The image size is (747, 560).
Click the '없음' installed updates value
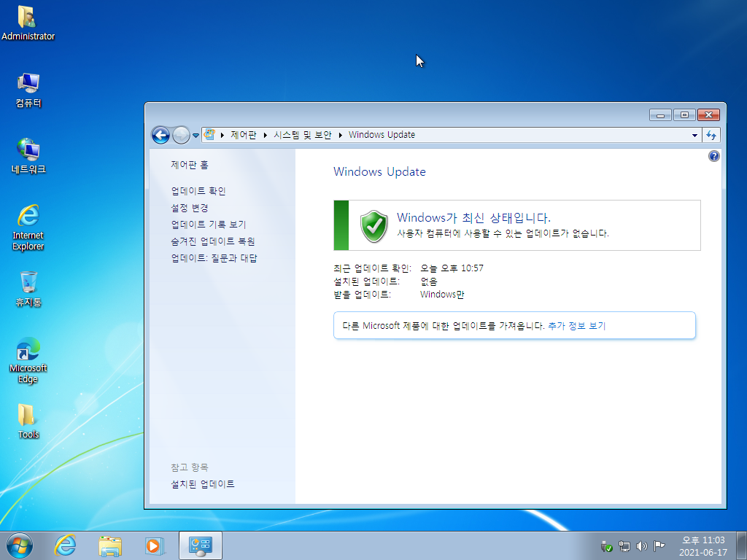click(x=429, y=281)
